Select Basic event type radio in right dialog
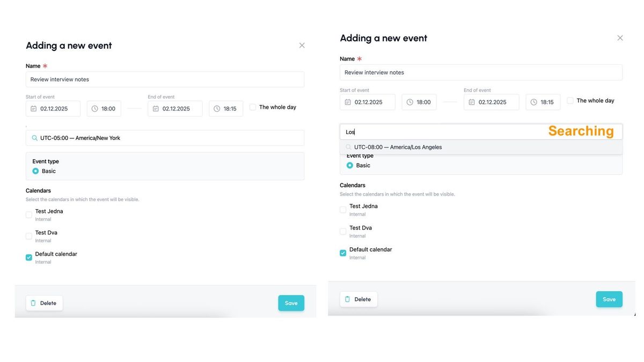Viewport: 644px width, 362px height. 350,166
